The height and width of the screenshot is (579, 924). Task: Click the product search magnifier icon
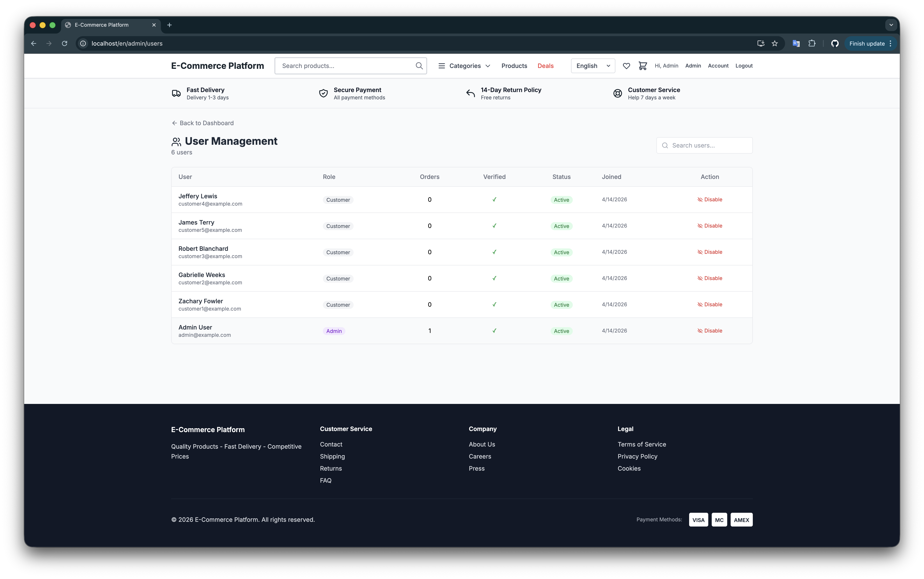coord(419,66)
